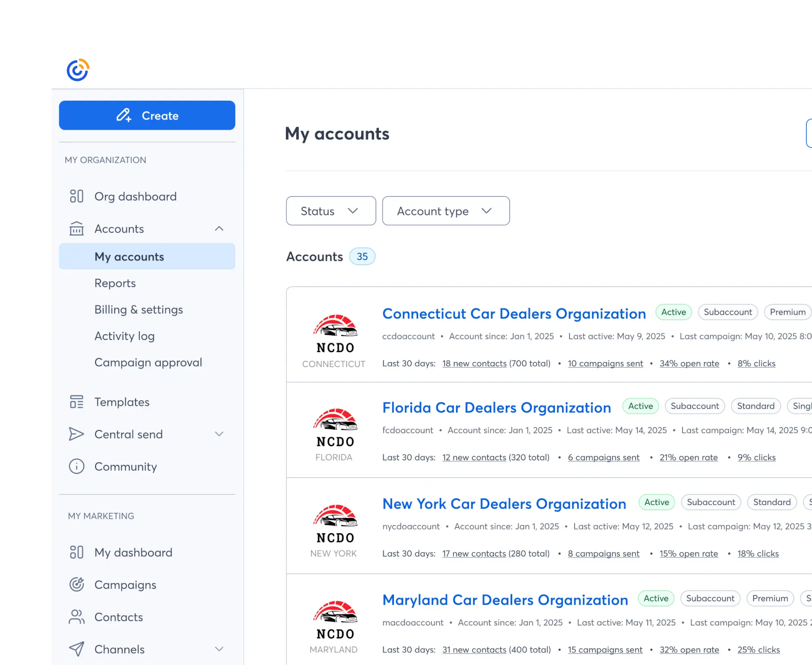This screenshot has width=812, height=665.
Task: Go to Billing & settings
Action: (138, 310)
